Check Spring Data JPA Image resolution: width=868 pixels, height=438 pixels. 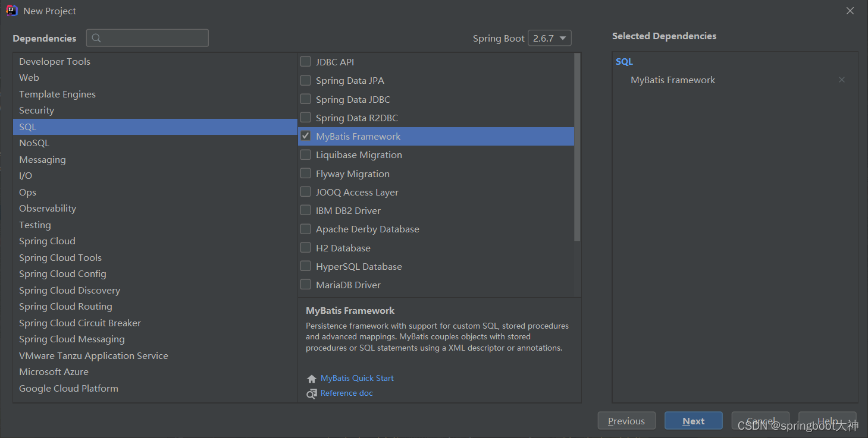(305, 80)
